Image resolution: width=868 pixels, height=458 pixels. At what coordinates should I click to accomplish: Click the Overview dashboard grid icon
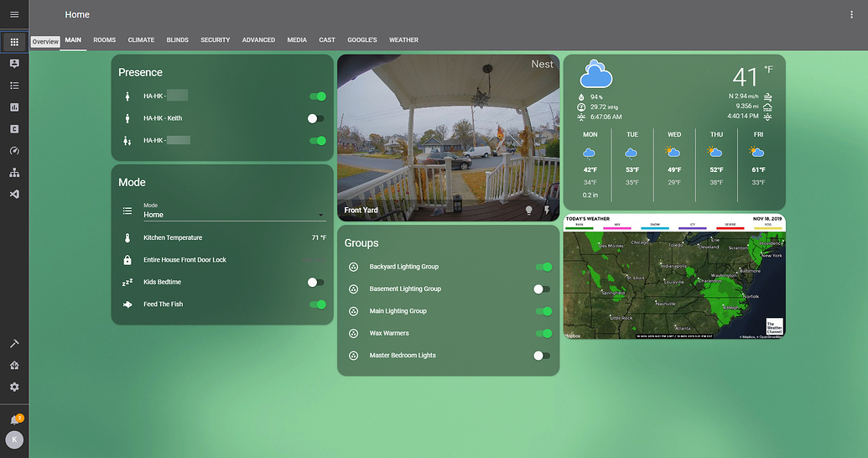(14, 41)
